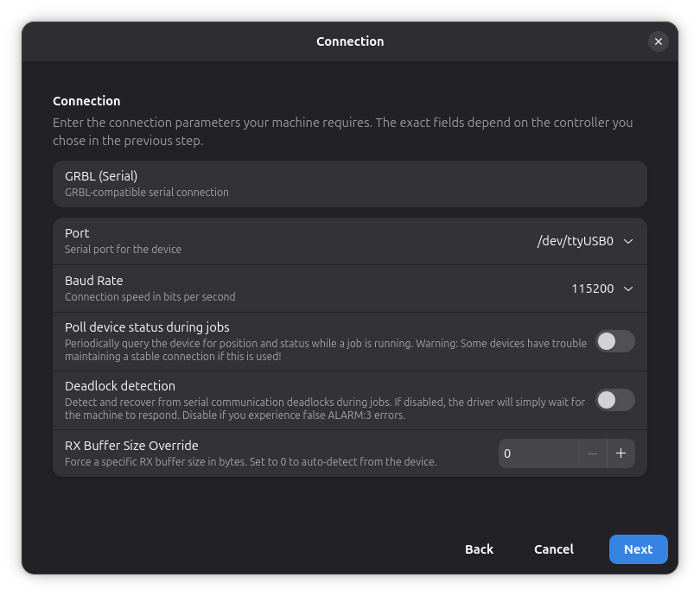The height and width of the screenshot is (596, 700).
Task: Focus the RX Buffer Size value field
Action: click(x=538, y=453)
